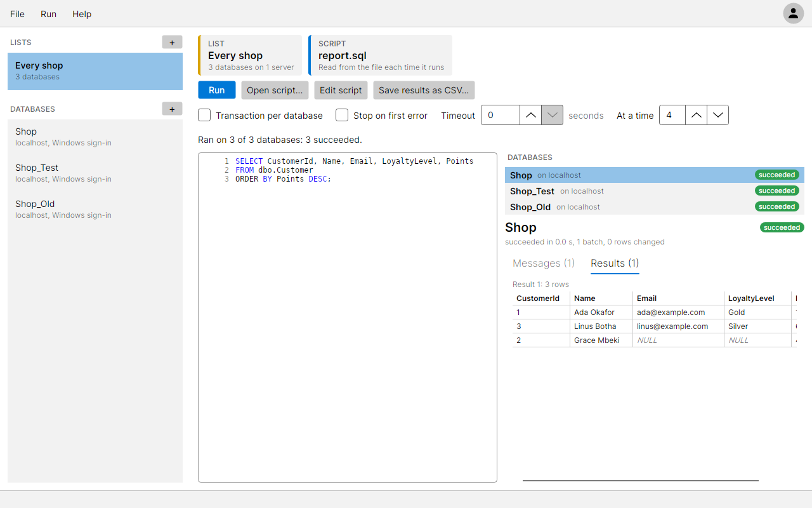The height and width of the screenshot is (508, 812).
Task: Click the horizontal scrollbar under results
Action: tap(641, 481)
